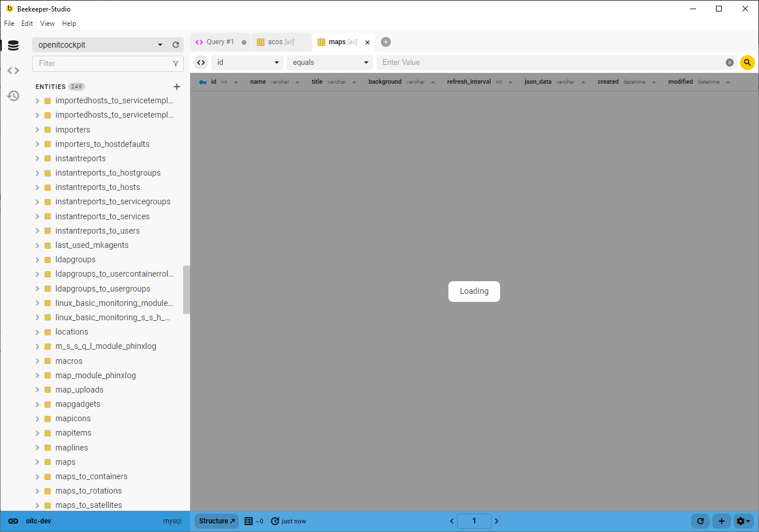This screenshot has width=759, height=532.
Task: Open the View menu
Action: (47, 24)
